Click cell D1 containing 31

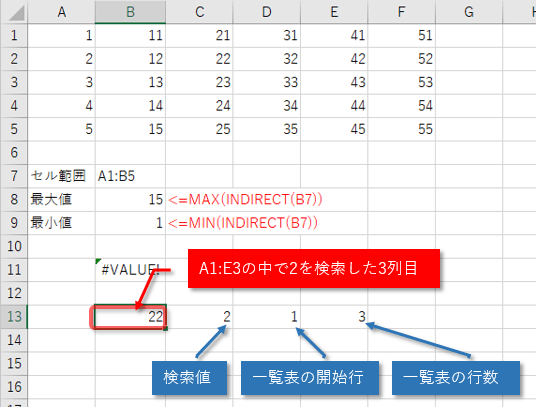point(266,36)
